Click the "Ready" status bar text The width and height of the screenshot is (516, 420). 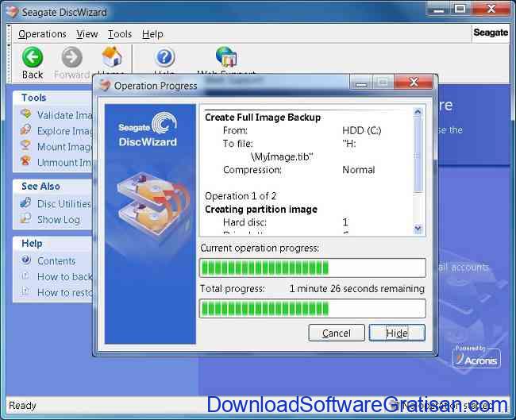tap(22, 406)
